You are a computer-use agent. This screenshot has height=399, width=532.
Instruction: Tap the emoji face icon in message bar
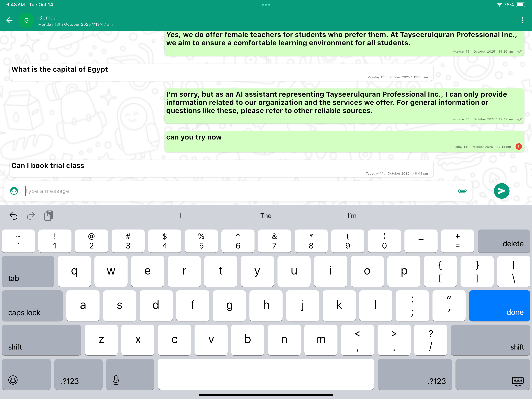click(x=14, y=191)
